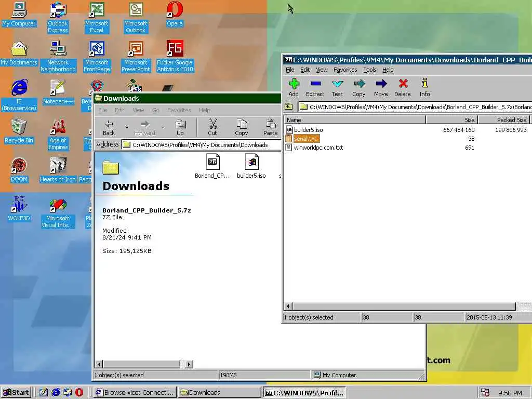Switch to Browservice taskbar button
The width and height of the screenshot is (532, 399).
pos(135,393)
